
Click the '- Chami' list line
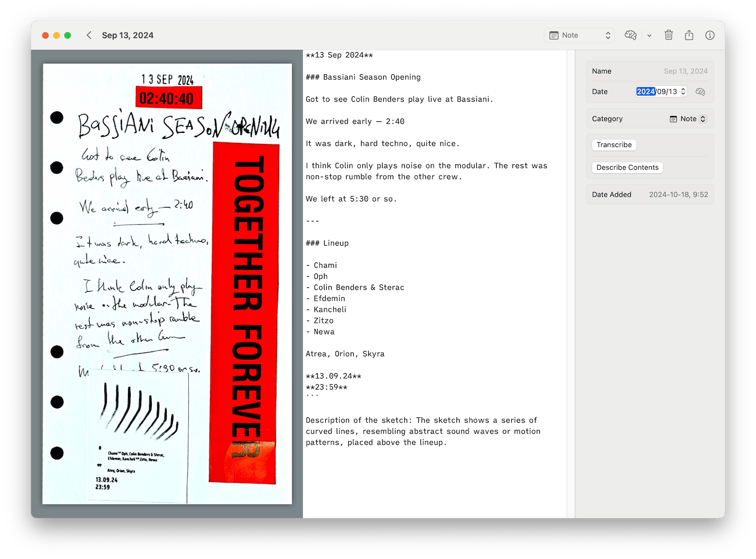(x=321, y=266)
